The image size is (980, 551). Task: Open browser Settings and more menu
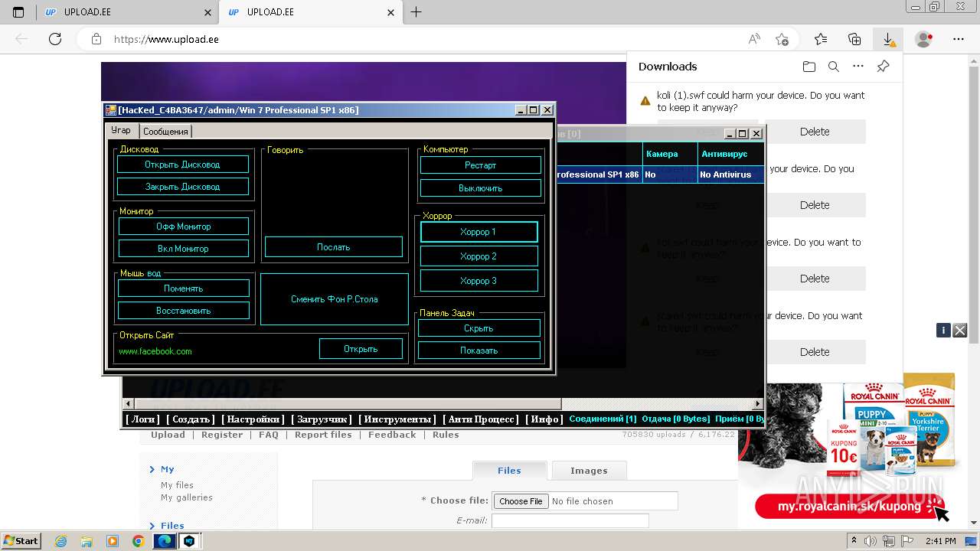959,39
